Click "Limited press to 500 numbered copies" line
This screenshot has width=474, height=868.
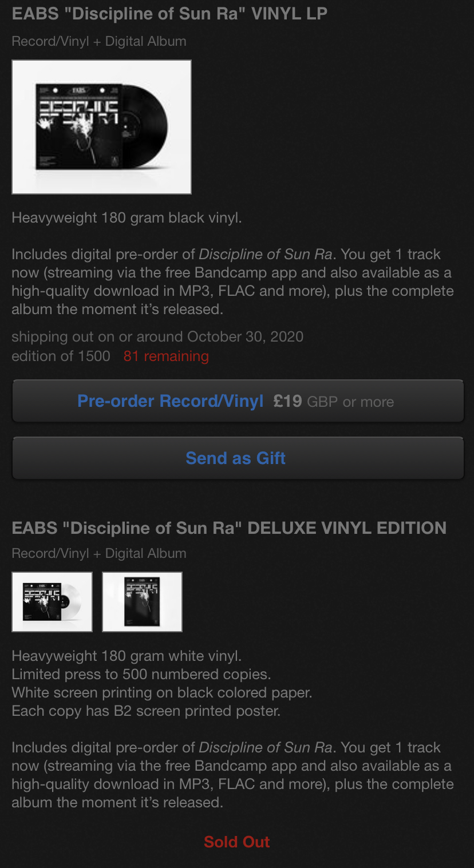pyautogui.click(x=141, y=674)
